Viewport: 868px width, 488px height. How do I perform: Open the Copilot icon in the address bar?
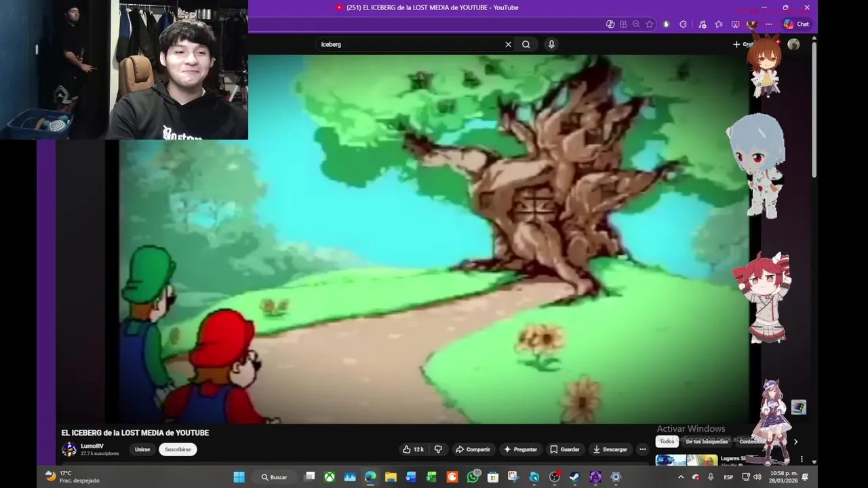[610, 24]
